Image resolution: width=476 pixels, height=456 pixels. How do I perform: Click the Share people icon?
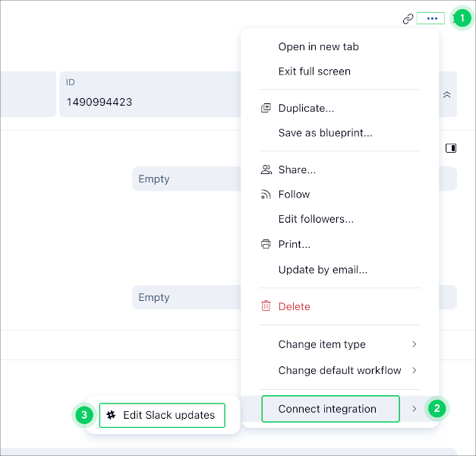pos(266,169)
